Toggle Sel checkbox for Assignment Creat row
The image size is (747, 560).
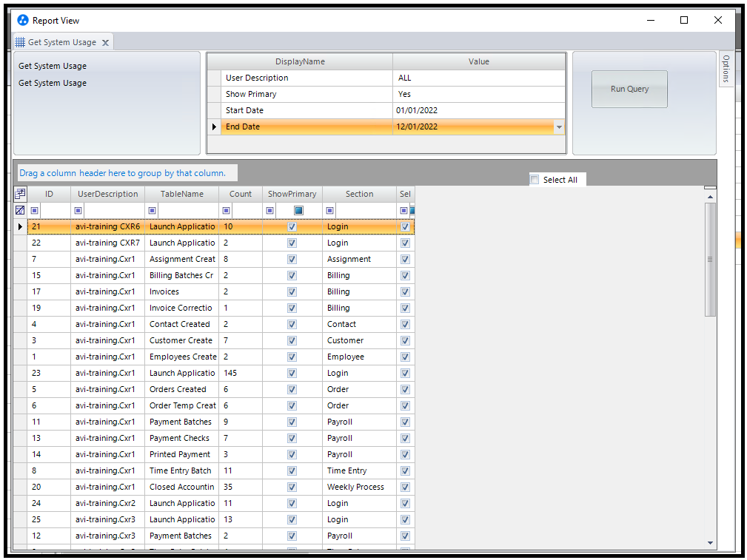pos(405,259)
